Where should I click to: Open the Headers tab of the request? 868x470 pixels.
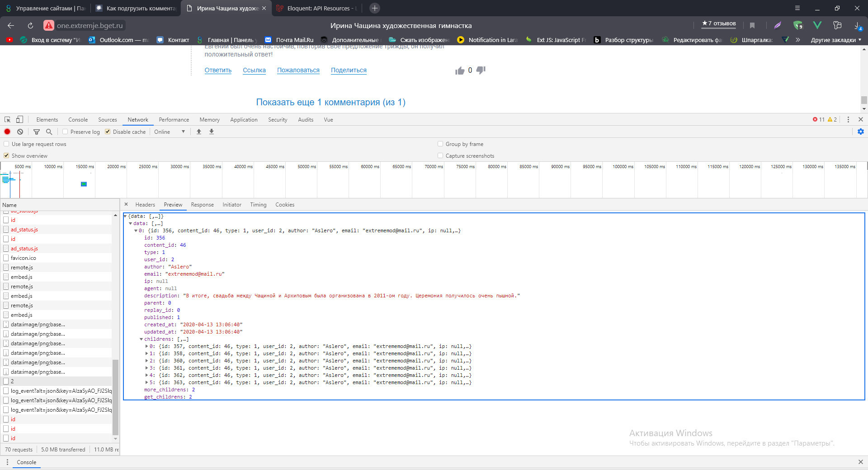tap(145, 204)
